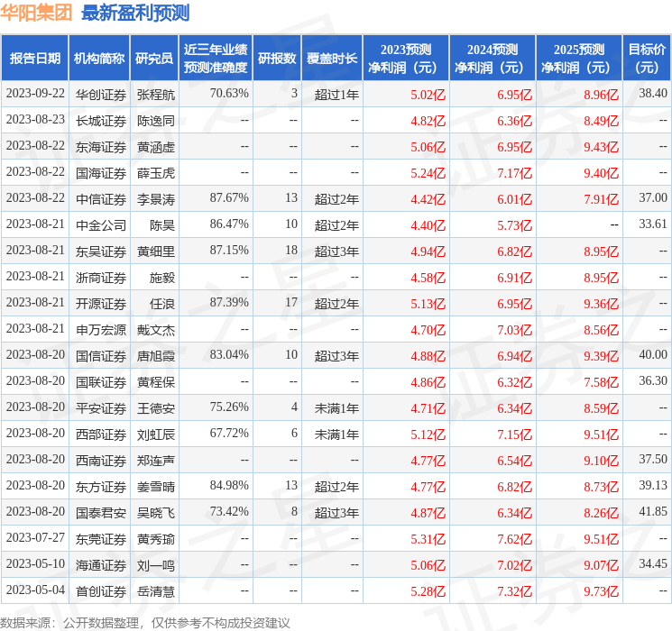
Task: Click the 目标价 column header
Action: [647, 59]
